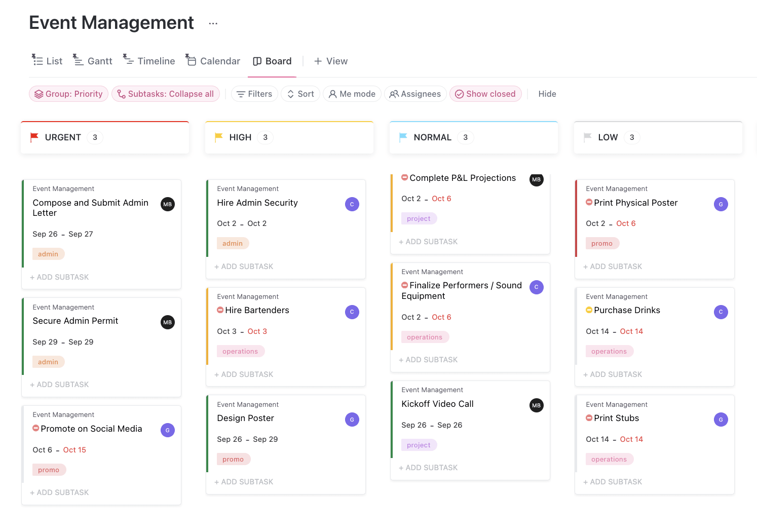
Task: Click the red URGENT flag icon
Action: (34, 137)
